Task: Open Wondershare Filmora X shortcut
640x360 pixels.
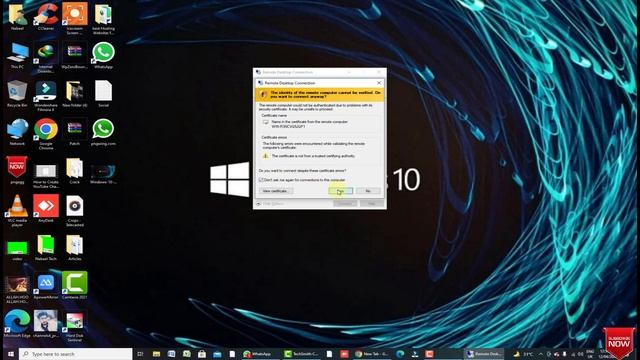Action: (x=46, y=96)
